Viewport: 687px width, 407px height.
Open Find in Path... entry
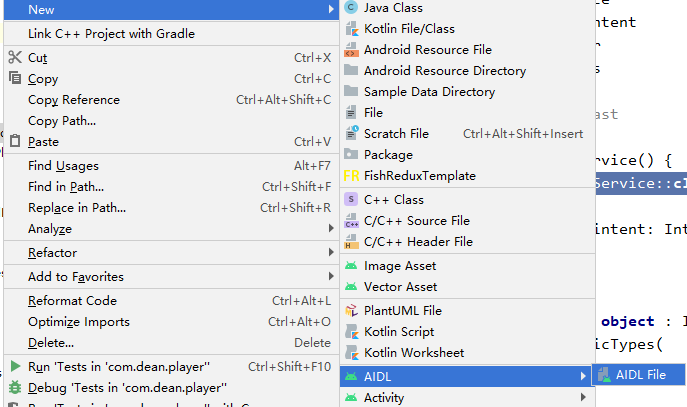(171, 187)
